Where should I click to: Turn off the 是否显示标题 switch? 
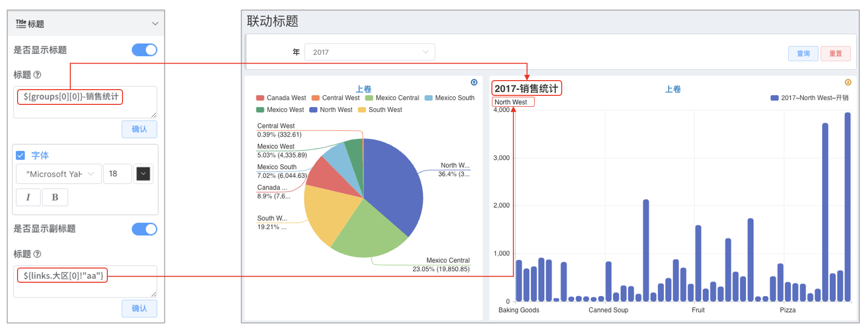[x=144, y=50]
